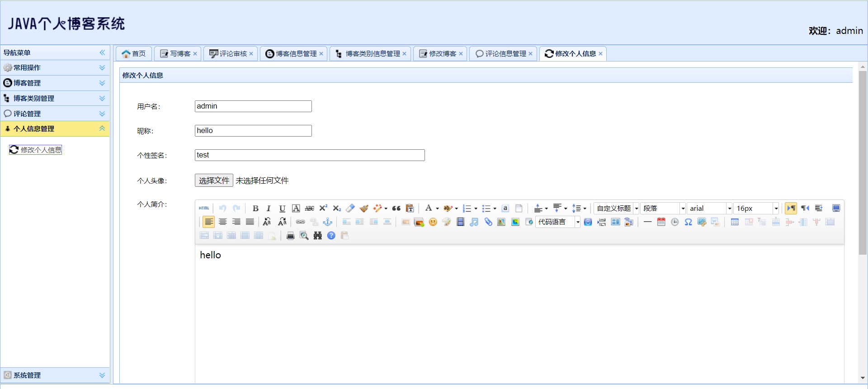Open the 自定义标题 dropdown

point(617,208)
